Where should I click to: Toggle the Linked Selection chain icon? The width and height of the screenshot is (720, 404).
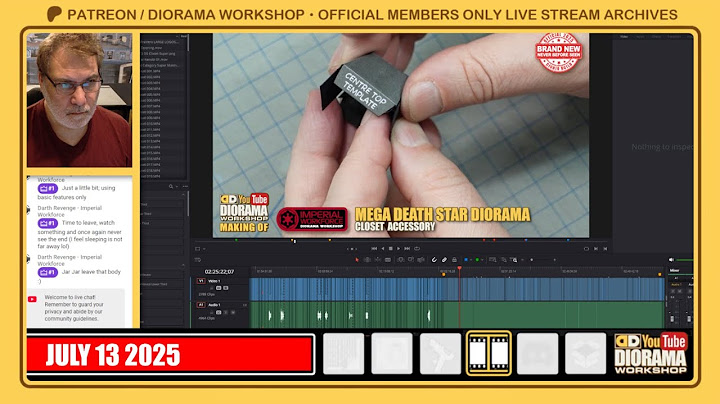click(x=444, y=260)
